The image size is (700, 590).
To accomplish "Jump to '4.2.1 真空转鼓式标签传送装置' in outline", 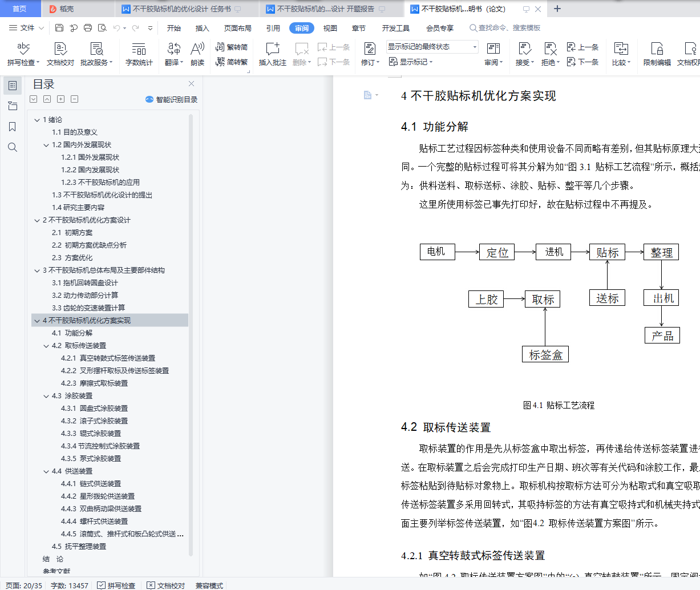I will point(108,358).
